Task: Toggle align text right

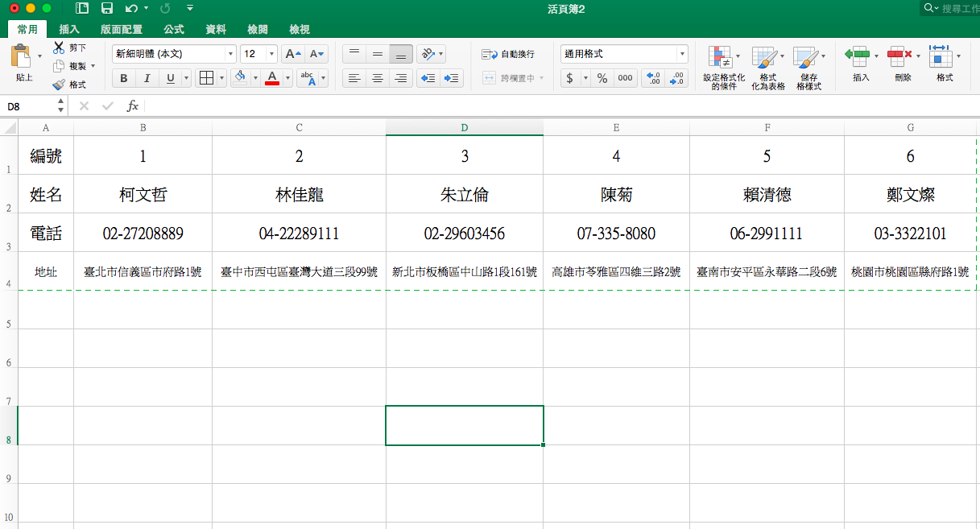Action: [400, 78]
